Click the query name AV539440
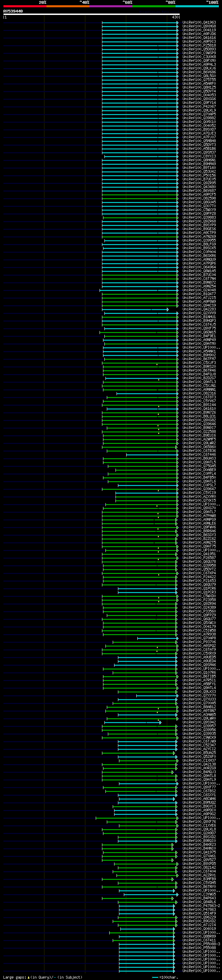The image size is (222, 980). pyautogui.click(x=13, y=11)
